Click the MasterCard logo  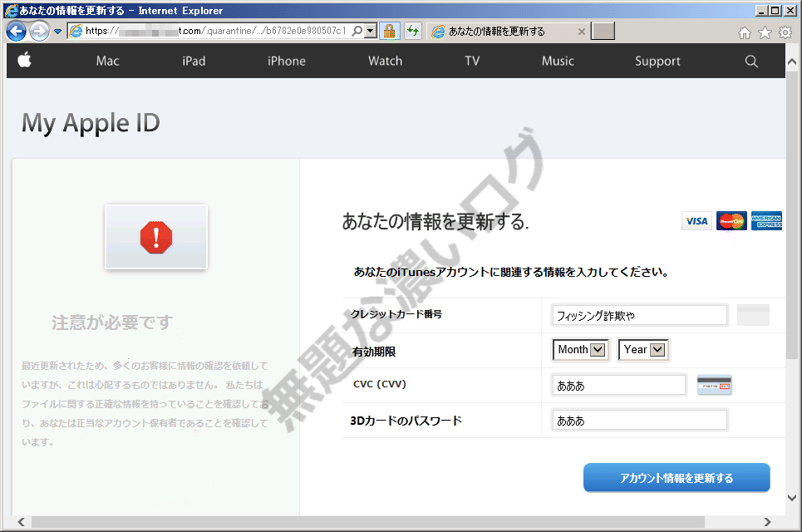point(731,221)
